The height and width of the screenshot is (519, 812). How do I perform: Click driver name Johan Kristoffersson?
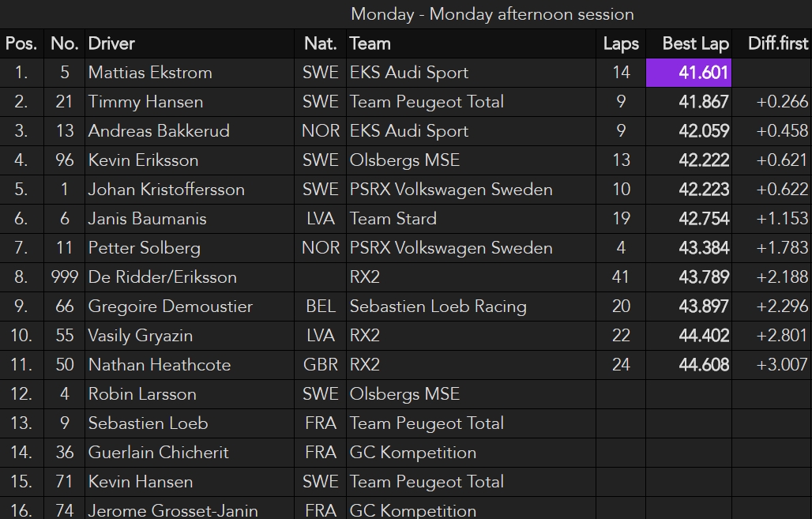click(166, 190)
